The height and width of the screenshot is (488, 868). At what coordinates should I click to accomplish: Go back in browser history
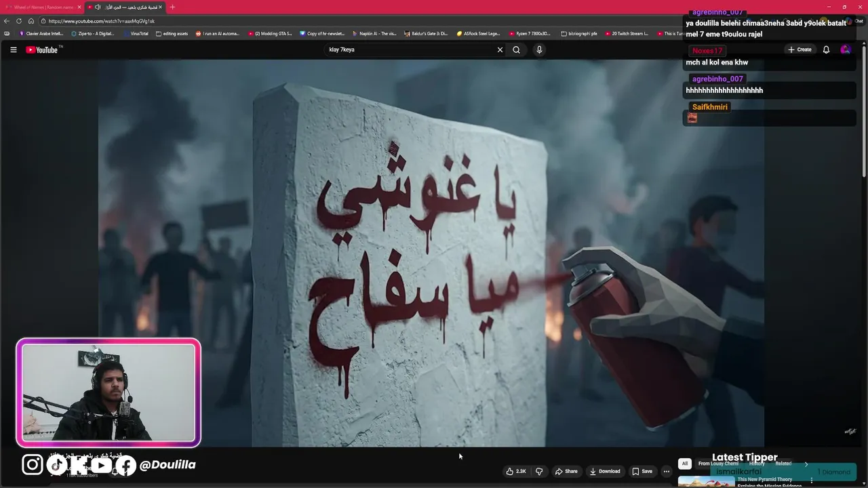[7, 21]
